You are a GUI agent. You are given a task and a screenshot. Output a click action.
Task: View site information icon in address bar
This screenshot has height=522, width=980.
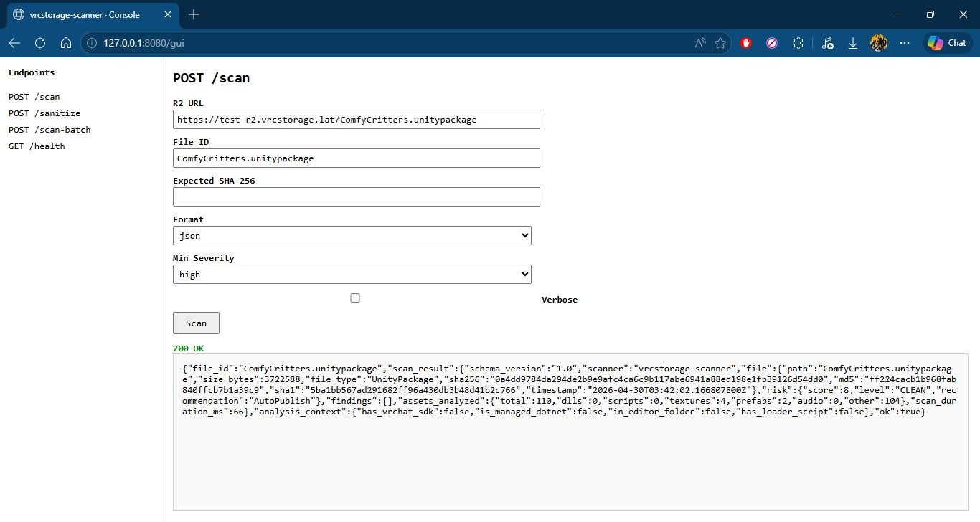click(x=92, y=43)
